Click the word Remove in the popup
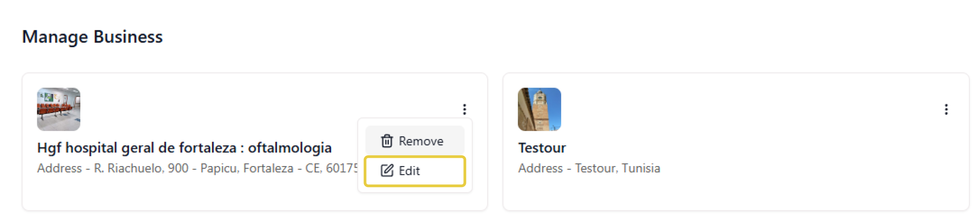 tap(421, 141)
